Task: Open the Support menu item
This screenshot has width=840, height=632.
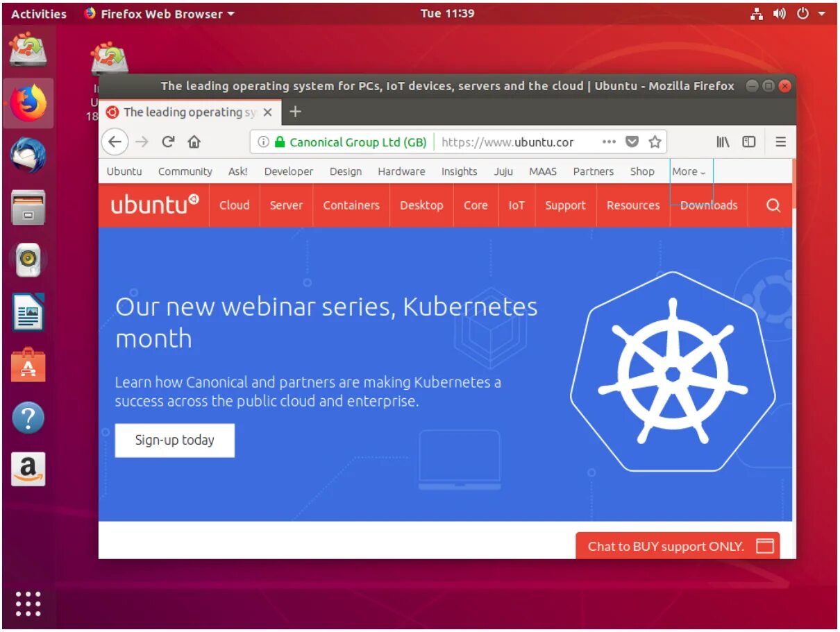Action: point(566,205)
